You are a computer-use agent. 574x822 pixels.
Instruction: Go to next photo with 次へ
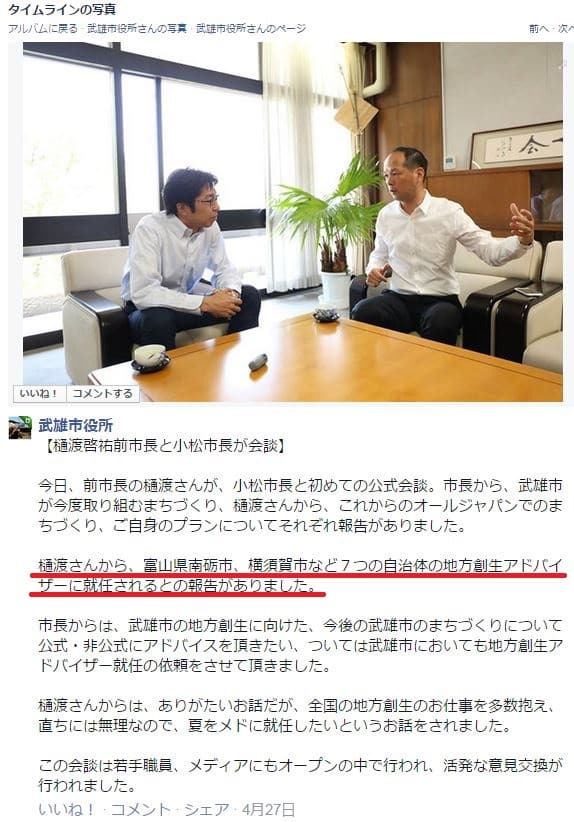click(x=565, y=28)
